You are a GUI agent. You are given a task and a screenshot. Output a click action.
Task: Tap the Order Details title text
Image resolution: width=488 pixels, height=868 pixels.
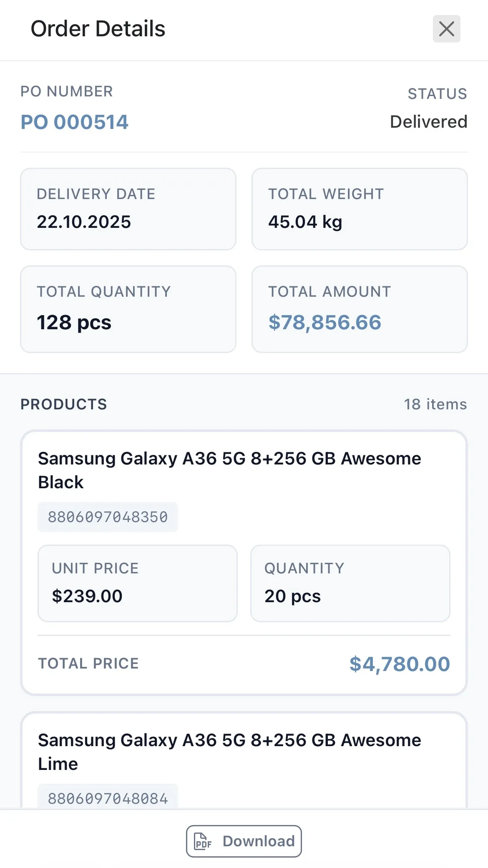click(98, 28)
